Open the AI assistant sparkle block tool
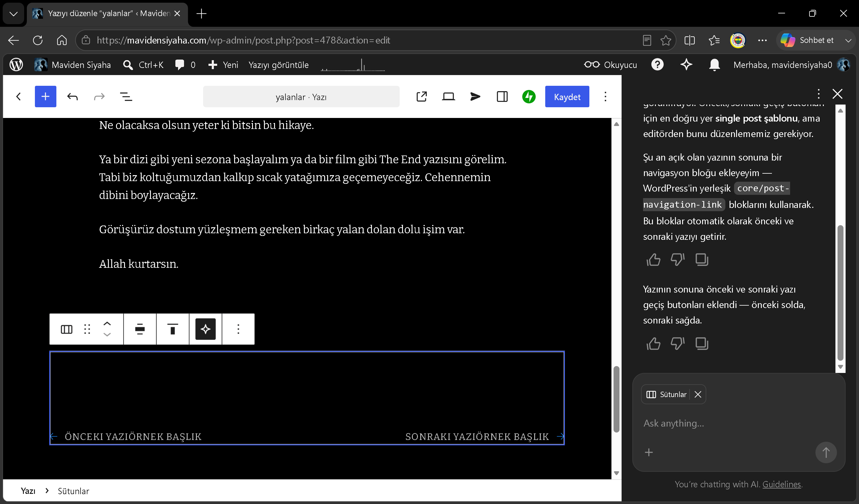The width and height of the screenshot is (859, 504). 205,329
